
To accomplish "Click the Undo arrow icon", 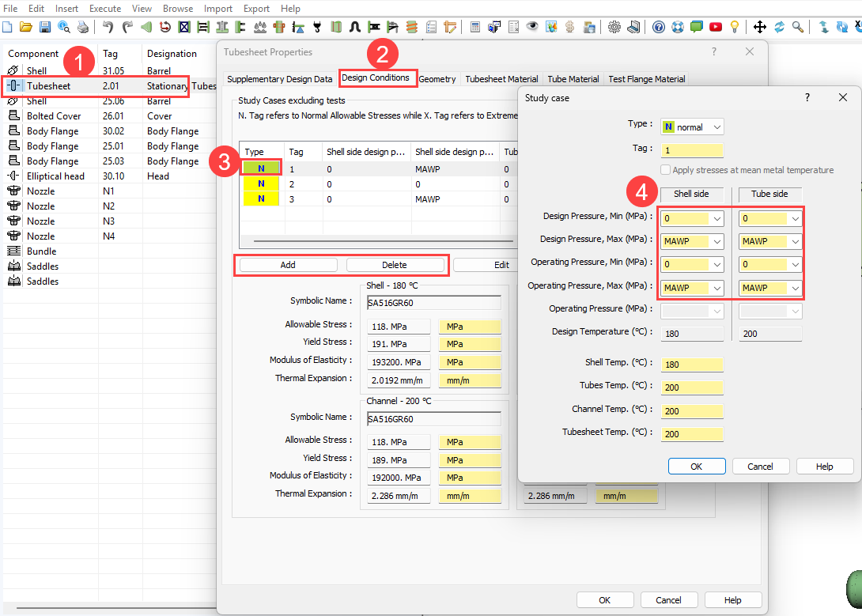I will tap(108, 27).
